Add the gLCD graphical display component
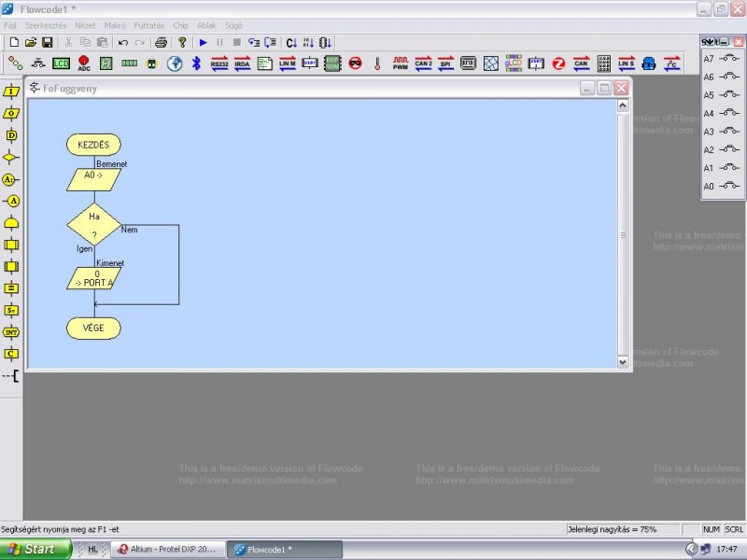The image size is (747, 560). (x=514, y=63)
